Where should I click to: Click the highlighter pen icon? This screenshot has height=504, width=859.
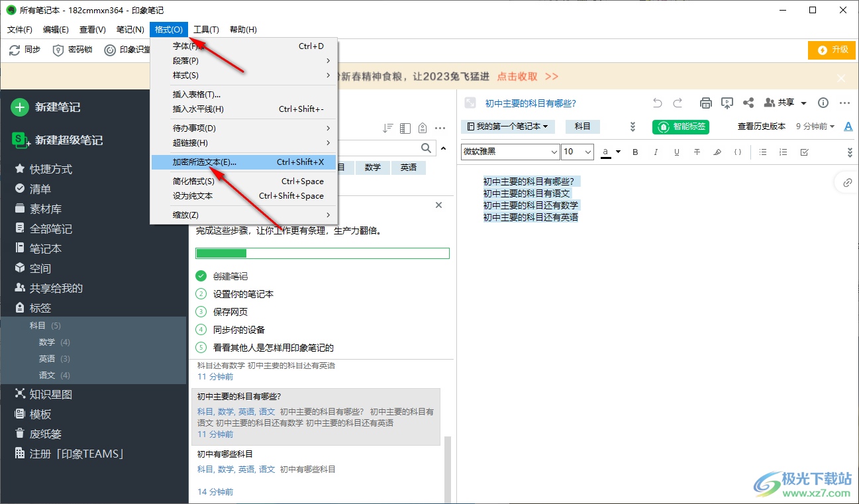717,152
